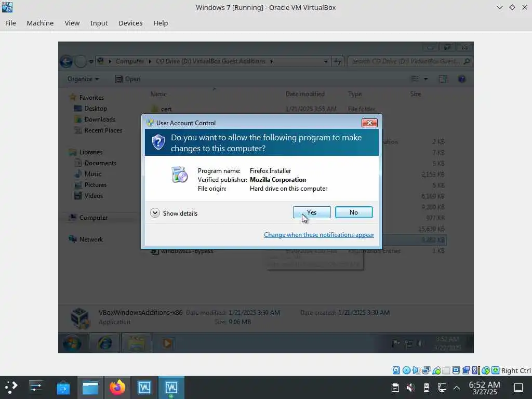Click No in User Account Control dialog
This screenshot has height=399, width=532.
coord(354,212)
